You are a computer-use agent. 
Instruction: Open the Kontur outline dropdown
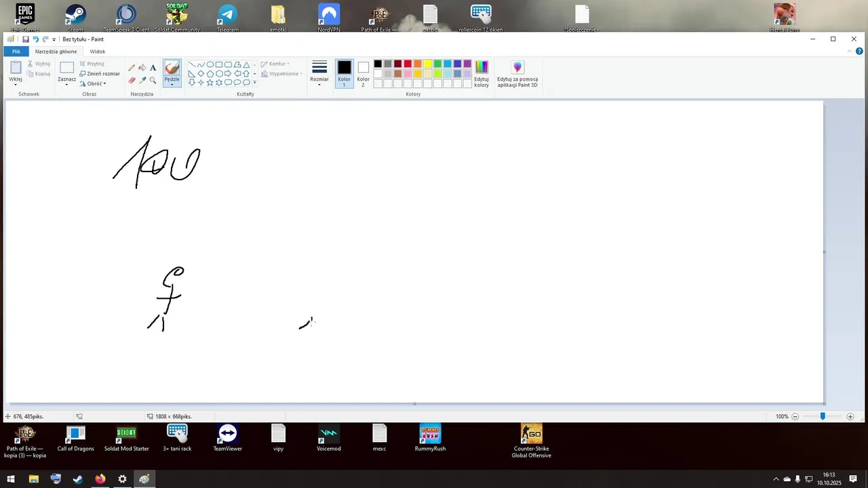click(275, 64)
